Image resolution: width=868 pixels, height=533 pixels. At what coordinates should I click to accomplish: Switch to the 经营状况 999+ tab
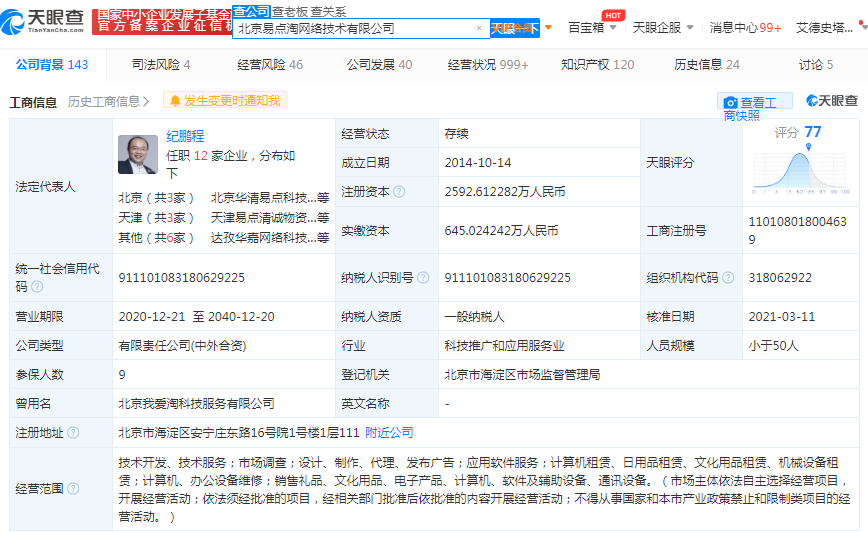pyautogui.click(x=488, y=65)
